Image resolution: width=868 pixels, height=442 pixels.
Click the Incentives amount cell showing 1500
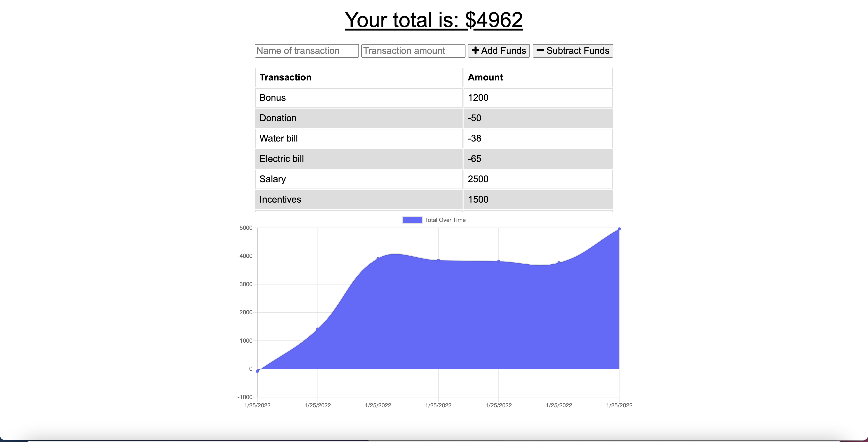pyautogui.click(x=537, y=199)
